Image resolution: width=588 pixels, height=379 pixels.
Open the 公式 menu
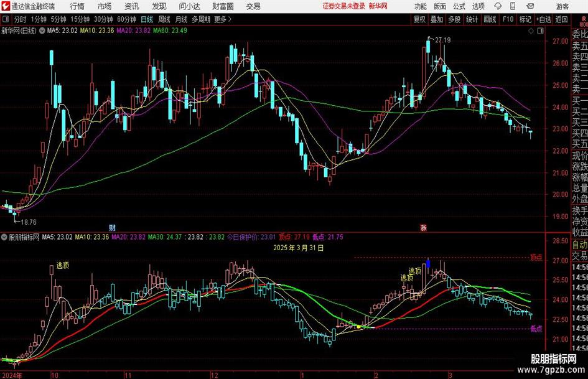[459, 6]
